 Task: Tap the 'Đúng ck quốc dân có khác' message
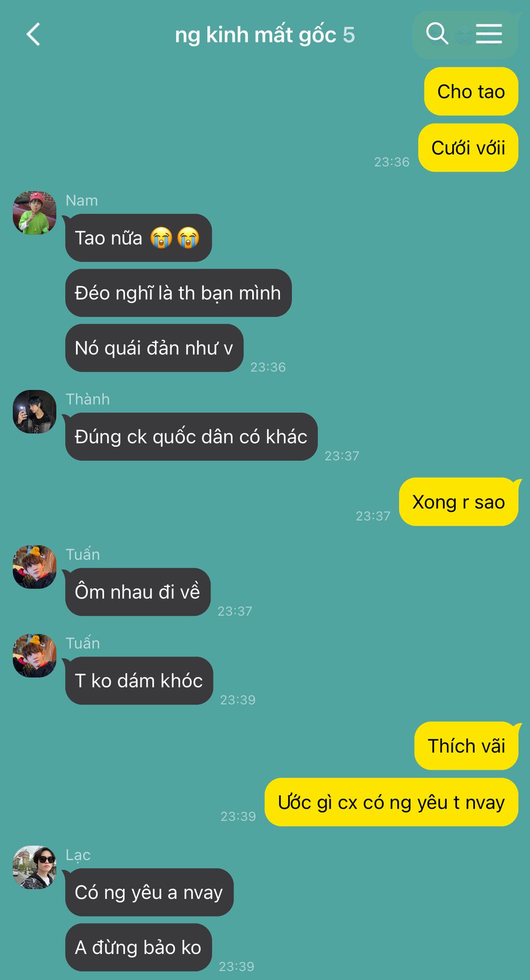(x=191, y=436)
